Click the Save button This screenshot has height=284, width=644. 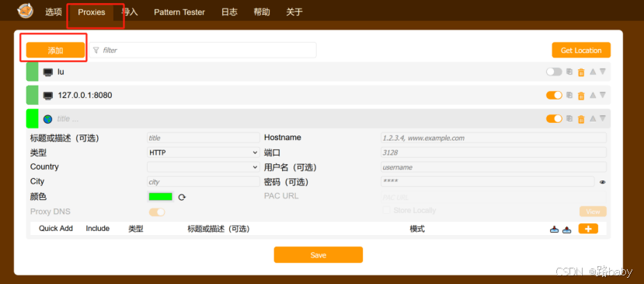(x=319, y=254)
